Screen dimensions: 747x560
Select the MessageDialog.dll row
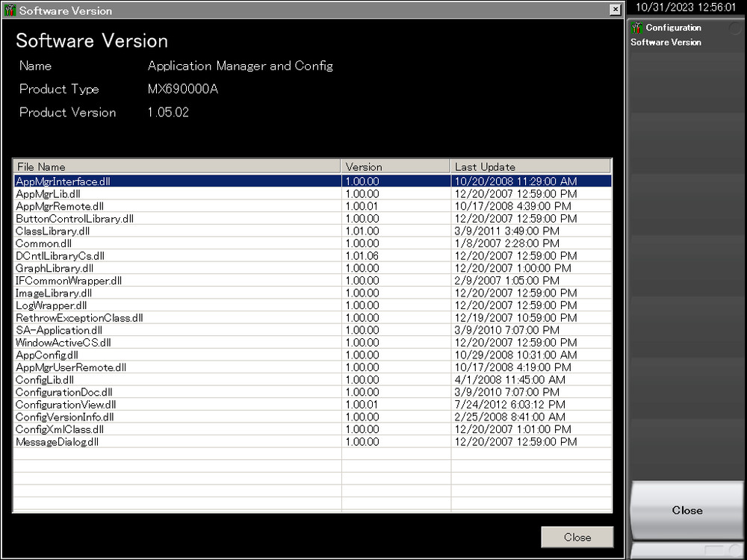point(312,441)
